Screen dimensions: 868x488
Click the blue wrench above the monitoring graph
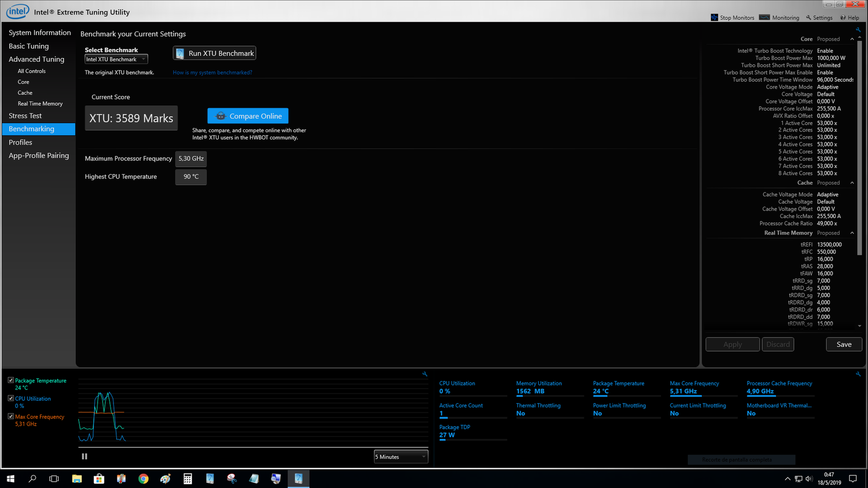click(x=425, y=374)
